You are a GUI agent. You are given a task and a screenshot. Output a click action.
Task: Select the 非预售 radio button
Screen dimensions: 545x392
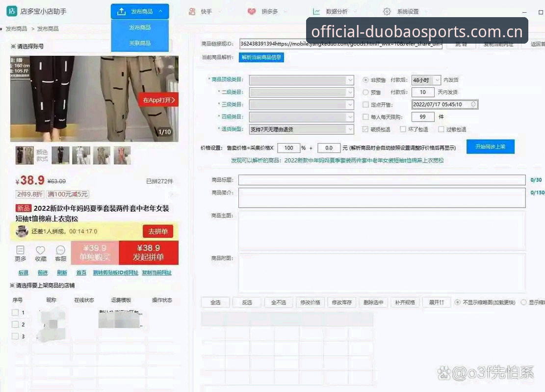coord(365,80)
